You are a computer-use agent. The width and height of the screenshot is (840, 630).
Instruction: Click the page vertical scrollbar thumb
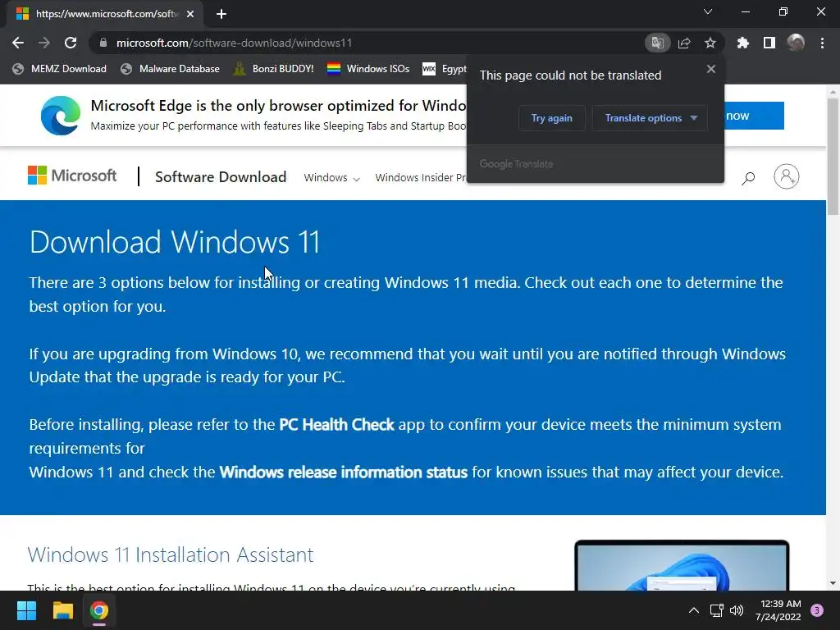coord(833,157)
